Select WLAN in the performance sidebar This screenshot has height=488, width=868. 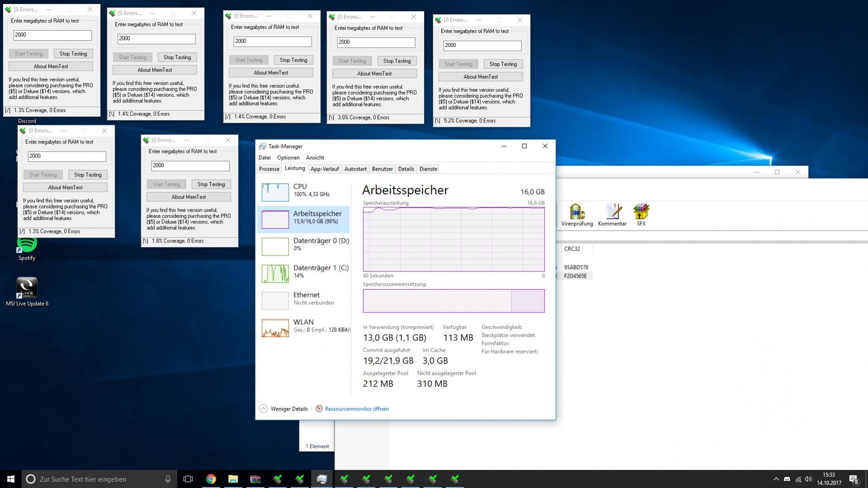[303, 326]
